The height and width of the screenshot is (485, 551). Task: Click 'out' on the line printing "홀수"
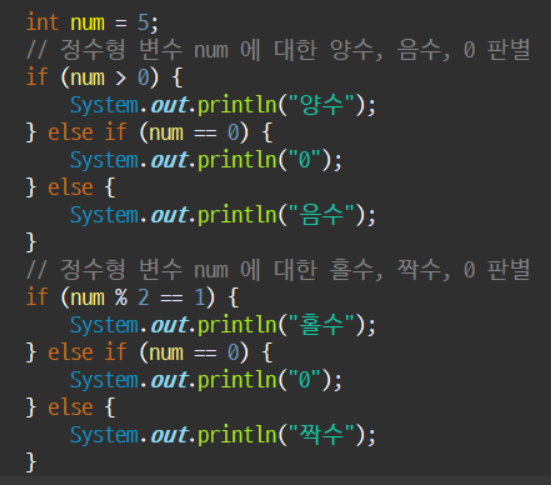pos(170,325)
